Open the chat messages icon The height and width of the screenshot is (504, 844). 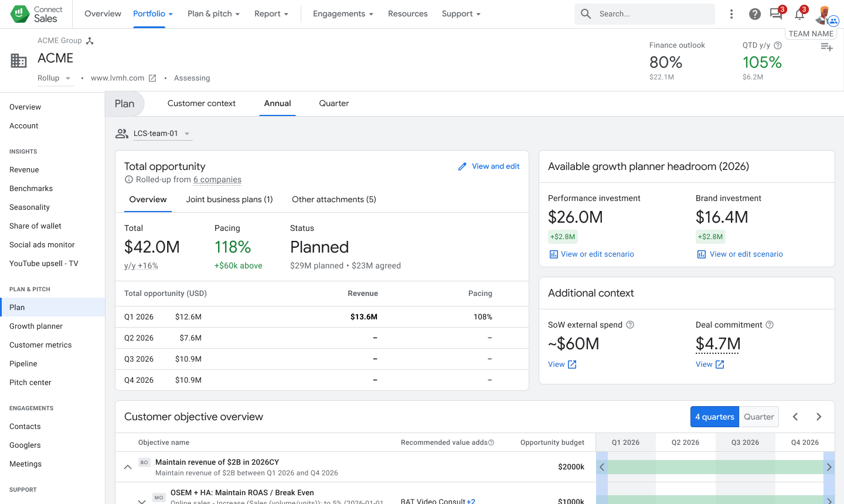[777, 14]
